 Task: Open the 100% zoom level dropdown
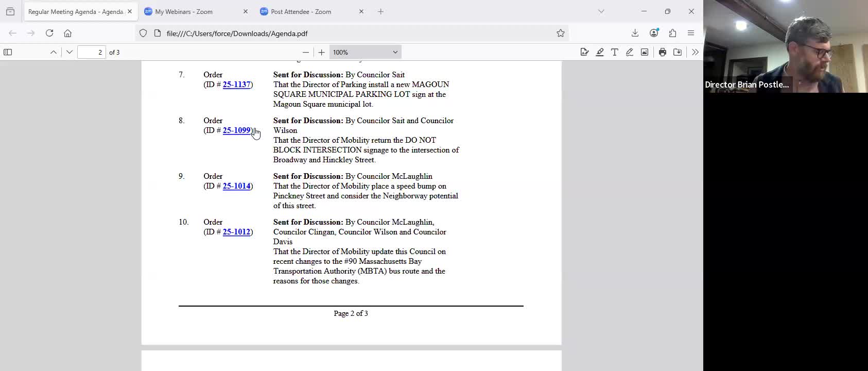pyautogui.click(x=365, y=52)
